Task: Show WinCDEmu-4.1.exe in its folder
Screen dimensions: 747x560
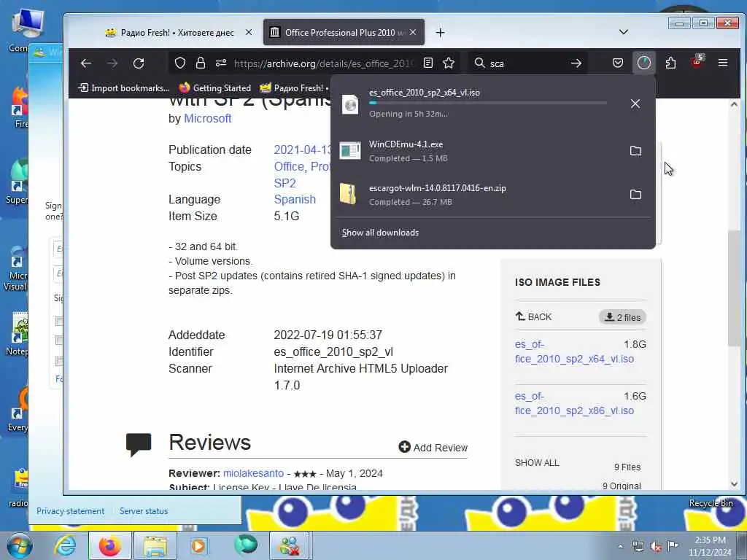Action: point(635,151)
